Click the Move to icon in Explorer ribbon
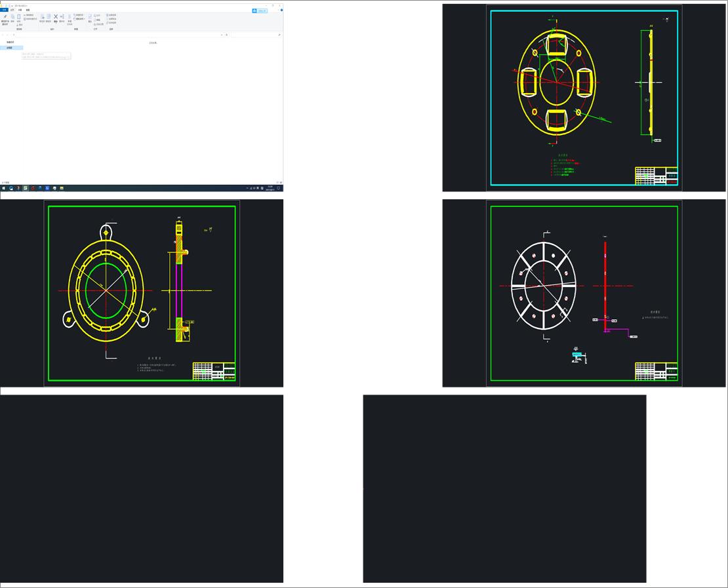728x588 pixels. (x=42, y=18)
